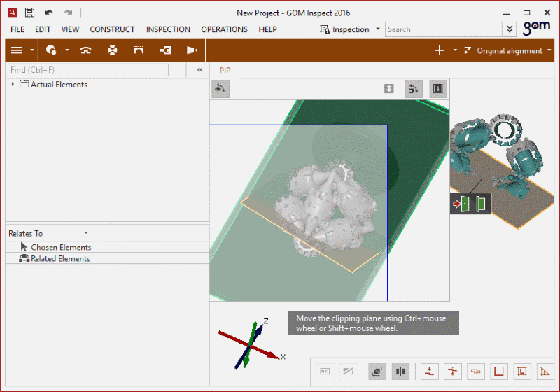Open the Relates To dropdown

48,234
